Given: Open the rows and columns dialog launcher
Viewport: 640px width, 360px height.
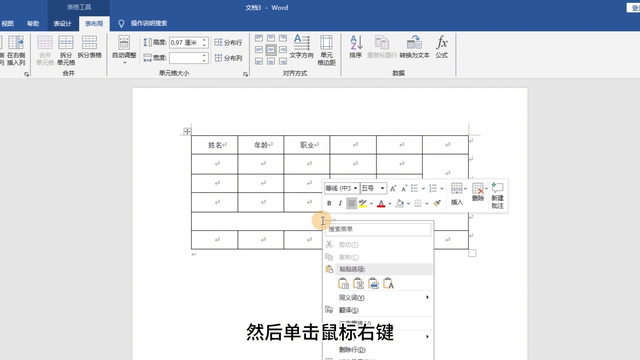Looking at the screenshot, I should tap(27, 74).
